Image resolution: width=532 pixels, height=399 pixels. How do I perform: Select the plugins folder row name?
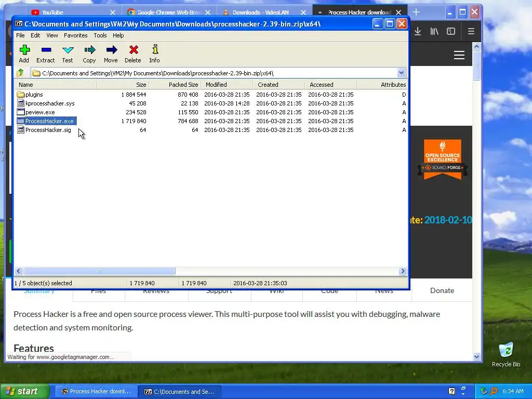34,95
